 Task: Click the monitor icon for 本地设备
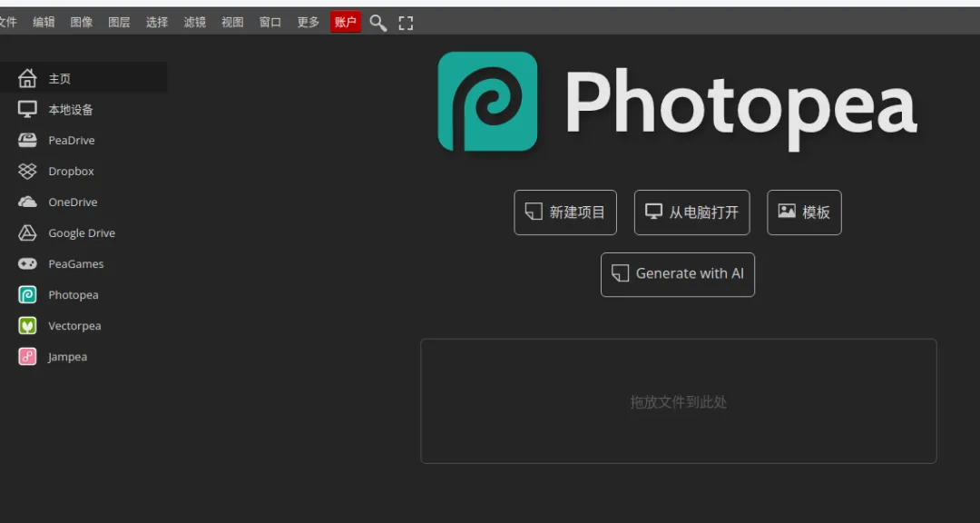point(27,110)
